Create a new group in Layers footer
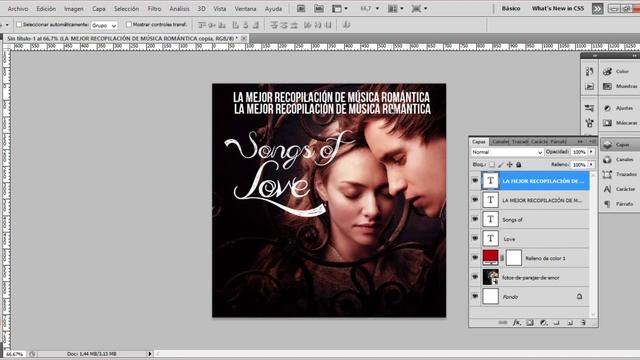 tap(556, 322)
